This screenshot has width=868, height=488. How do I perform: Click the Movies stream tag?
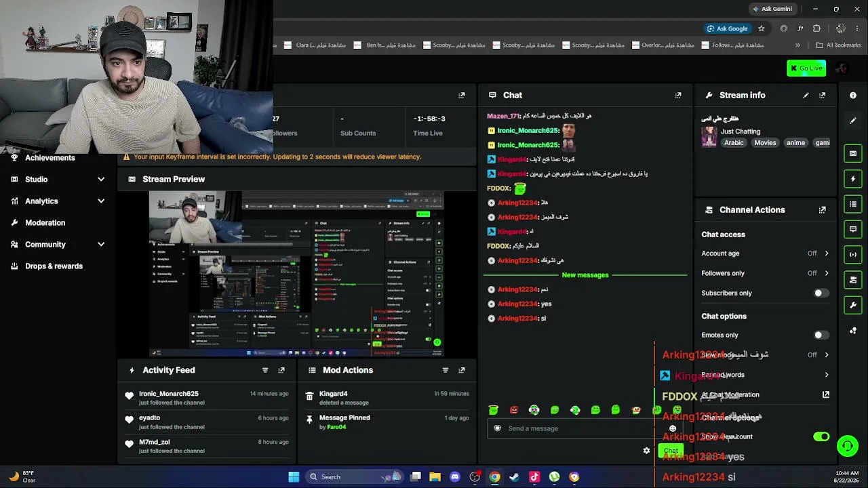(x=765, y=143)
